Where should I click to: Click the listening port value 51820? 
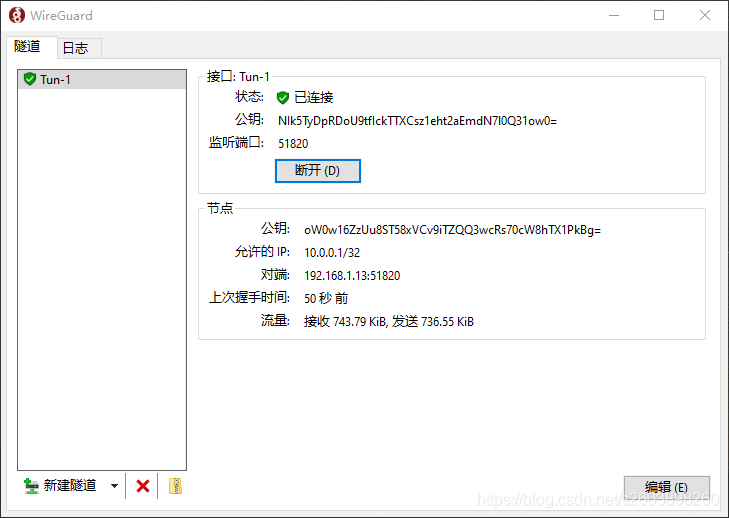tap(293, 144)
